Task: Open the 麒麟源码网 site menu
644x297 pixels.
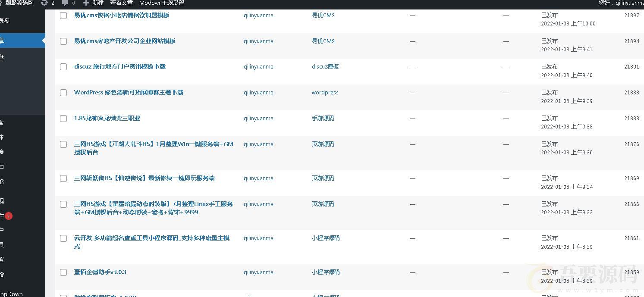Action: pos(19,3)
